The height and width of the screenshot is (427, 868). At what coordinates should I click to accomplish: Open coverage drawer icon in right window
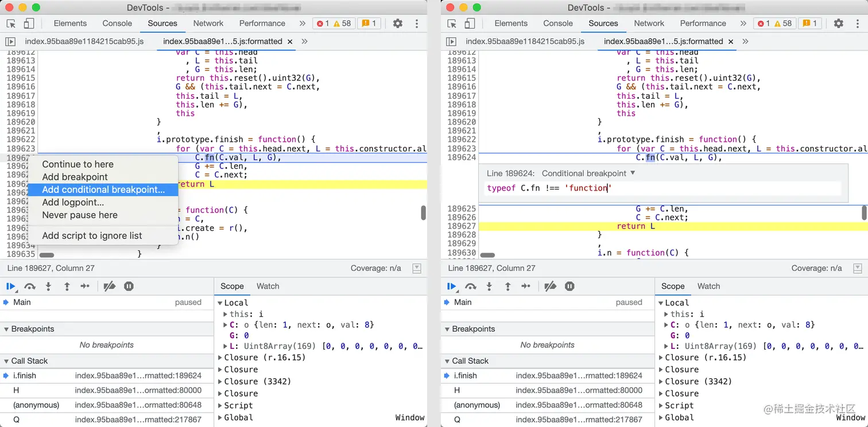(x=858, y=268)
